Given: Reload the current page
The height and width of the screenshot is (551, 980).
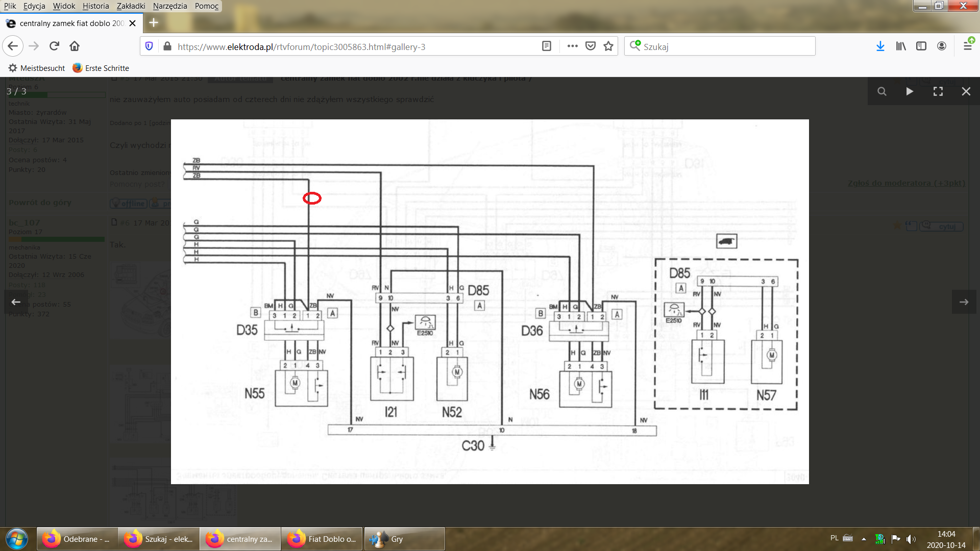Looking at the screenshot, I should [54, 46].
